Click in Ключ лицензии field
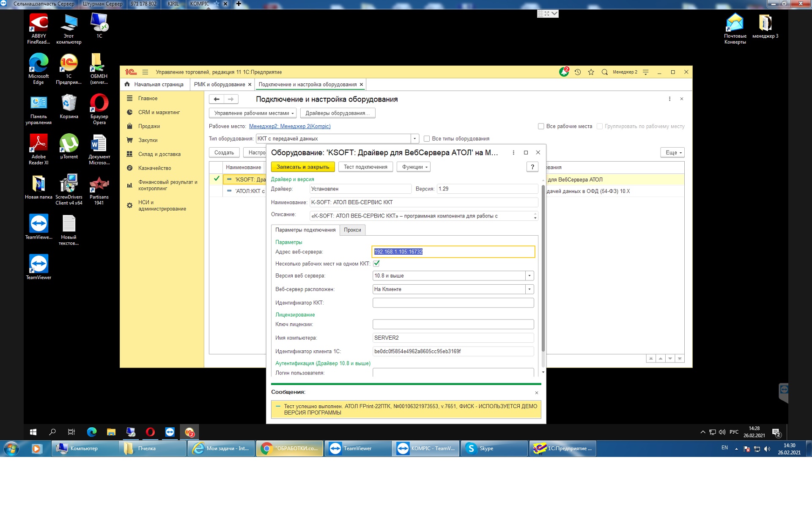Viewport: 812px width, 528px height. pyautogui.click(x=453, y=324)
